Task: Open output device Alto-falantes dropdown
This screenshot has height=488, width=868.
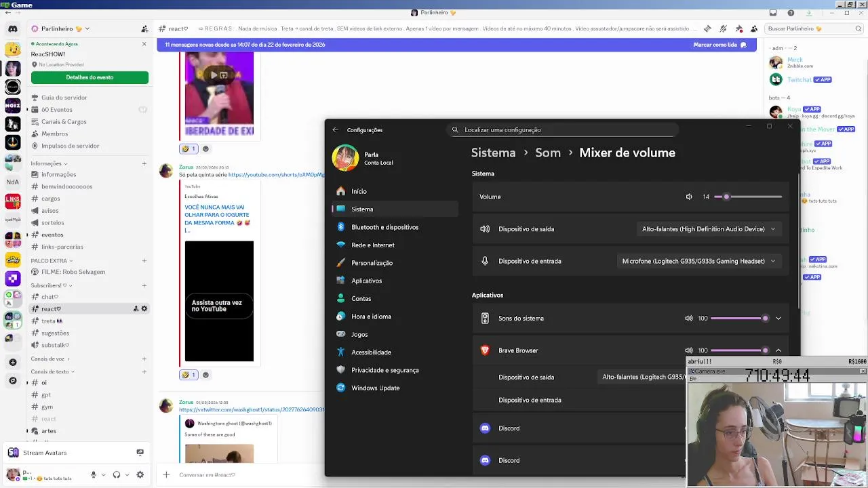Action: 709,229
